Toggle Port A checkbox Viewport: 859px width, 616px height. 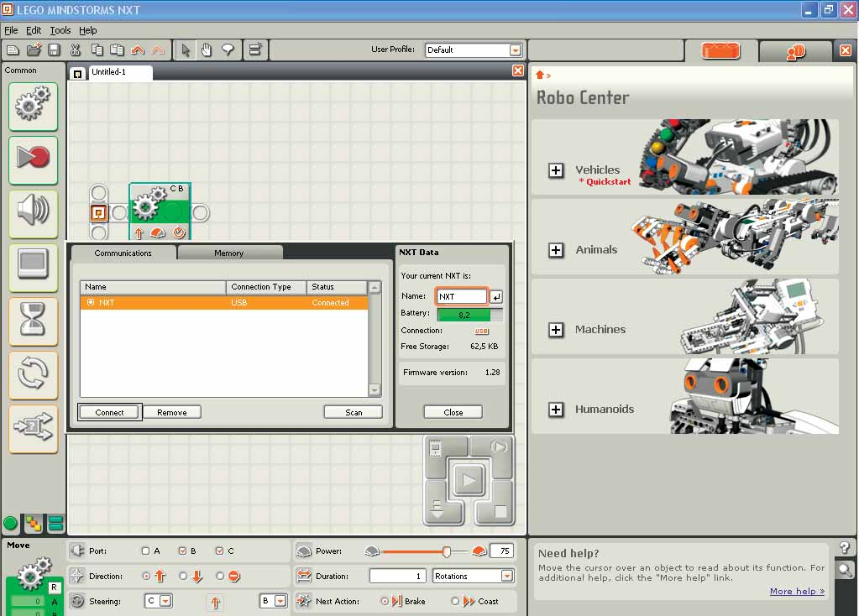[x=146, y=551]
